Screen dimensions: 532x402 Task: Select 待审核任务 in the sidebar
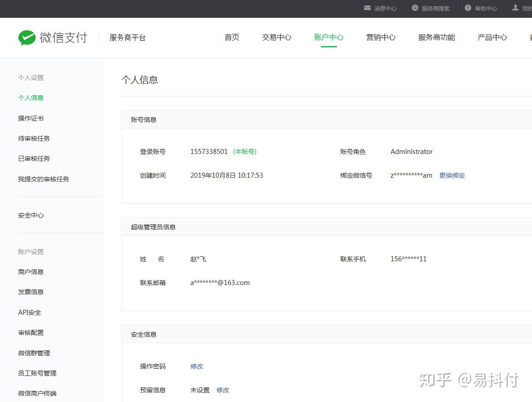[34, 138]
